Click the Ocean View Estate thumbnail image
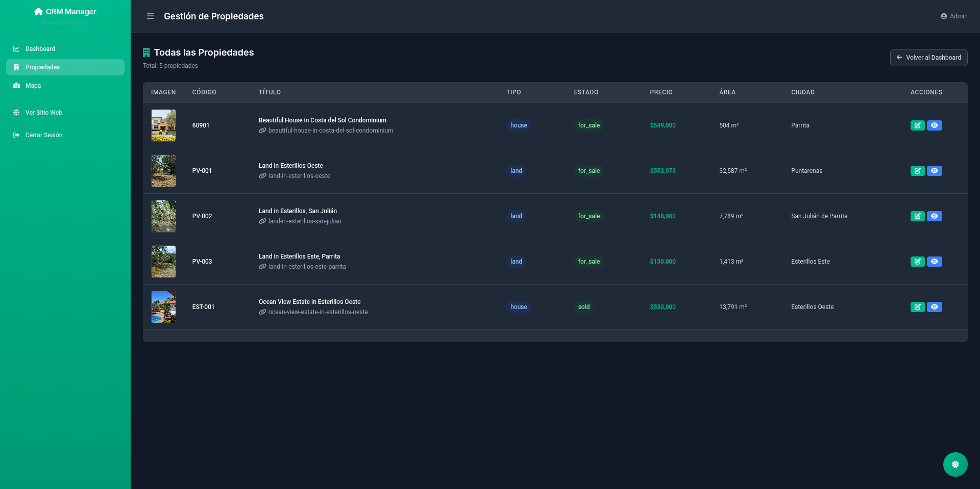The image size is (980, 489). click(x=163, y=307)
